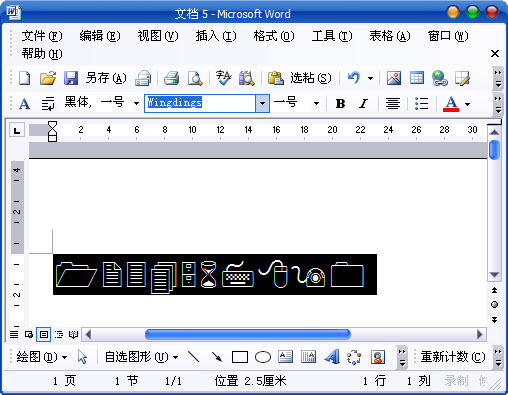Insert picture icon in toolbar
508x395 pixels.
click(x=394, y=78)
